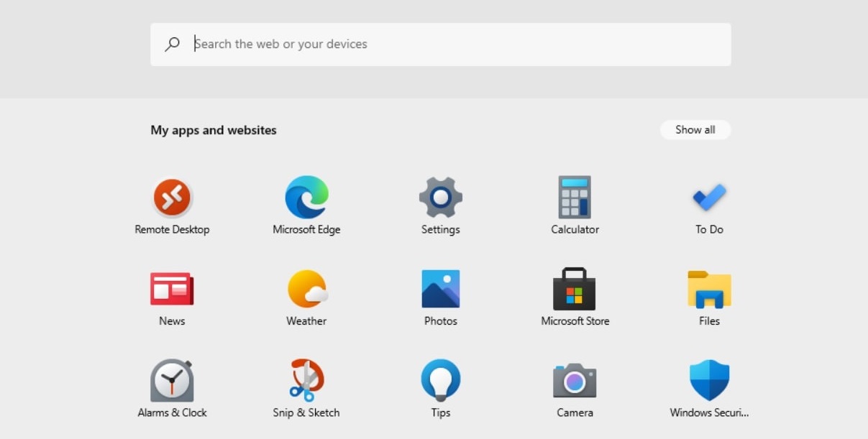
Task: Click the magnifying glass search icon
Action: coord(173,45)
